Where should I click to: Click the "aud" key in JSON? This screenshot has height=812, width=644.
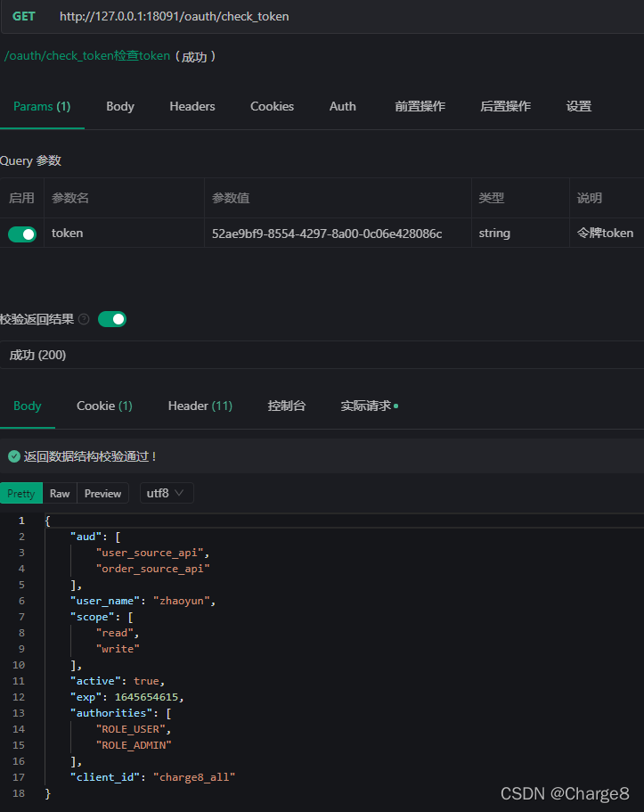pyautogui.click(x=86, y=537)
